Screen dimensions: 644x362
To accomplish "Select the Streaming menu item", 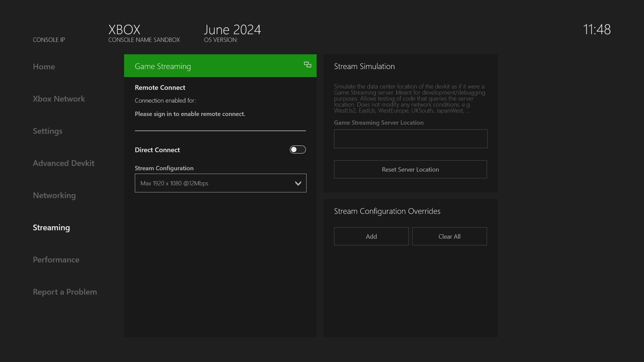I will [51, 227].
